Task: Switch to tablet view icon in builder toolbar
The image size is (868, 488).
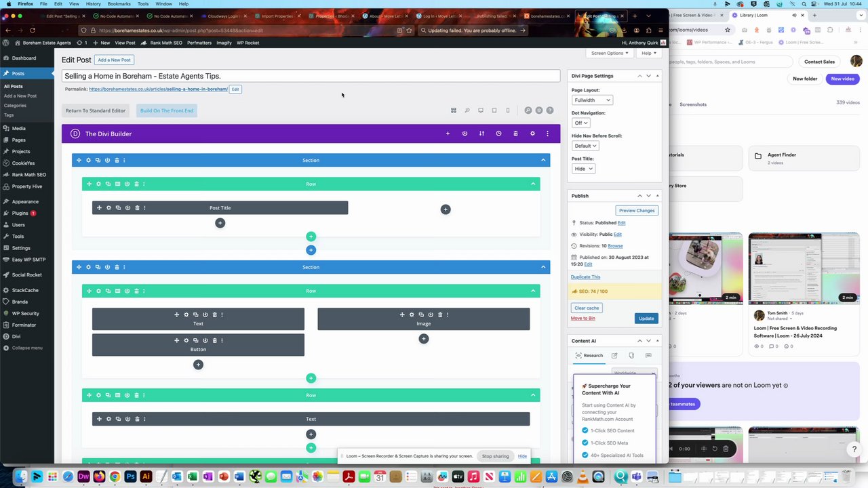Action: pos(494,110)
